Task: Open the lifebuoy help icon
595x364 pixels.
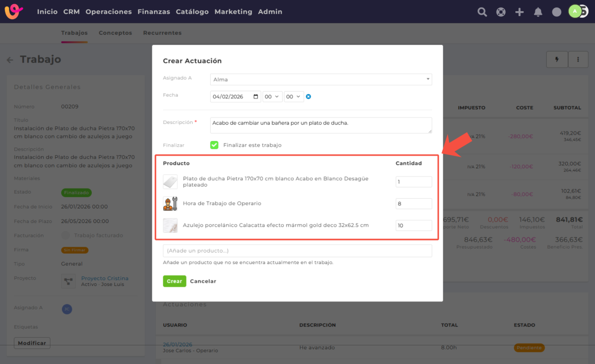Action: (501, 12)
